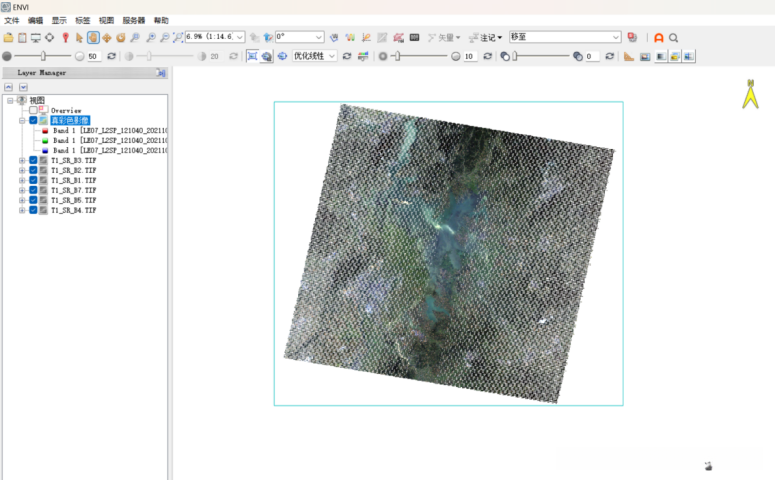
Task: Expand the T1_SR_B7.TIF tree node
Action: click(22, 190)
